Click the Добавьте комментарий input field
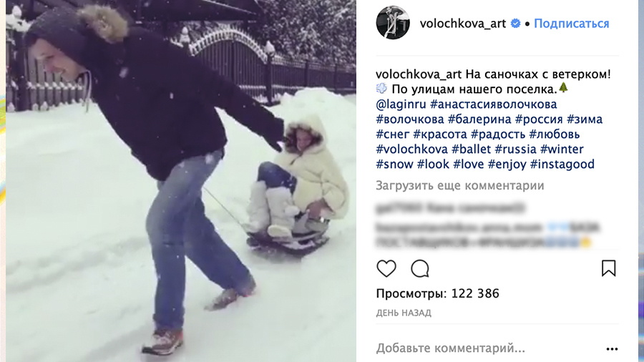This screenshot has height=362, width=644. point(489,348)
